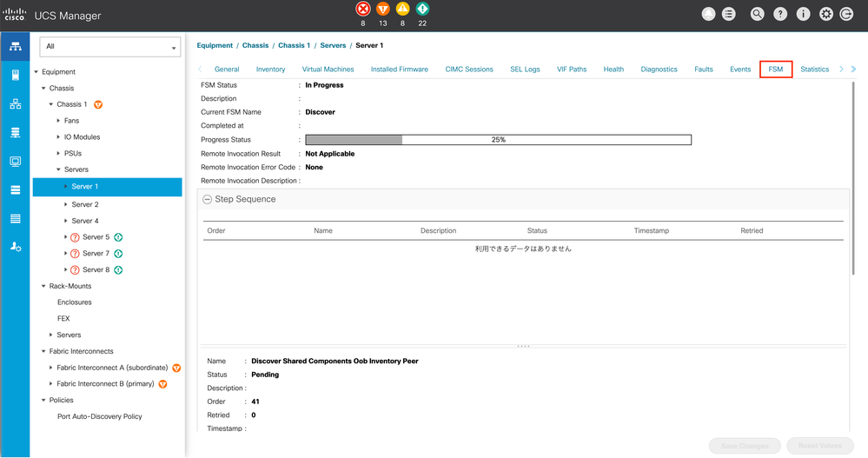Screen dimensions: 868x458
Task: Collapse the Step Sequence section
Action: pos(207,199)
